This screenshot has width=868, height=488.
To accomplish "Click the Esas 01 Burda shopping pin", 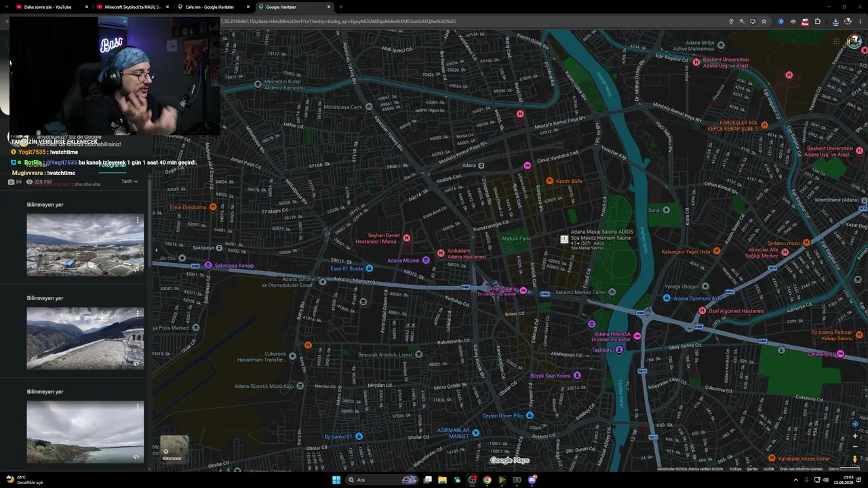I will pos(369,268).
